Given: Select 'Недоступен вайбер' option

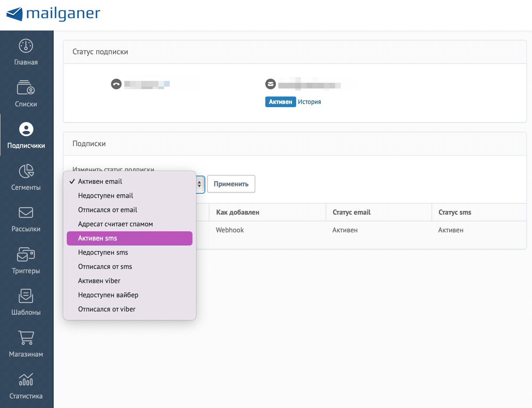Looking at the screenshot, I should click(x=130, y=295).
